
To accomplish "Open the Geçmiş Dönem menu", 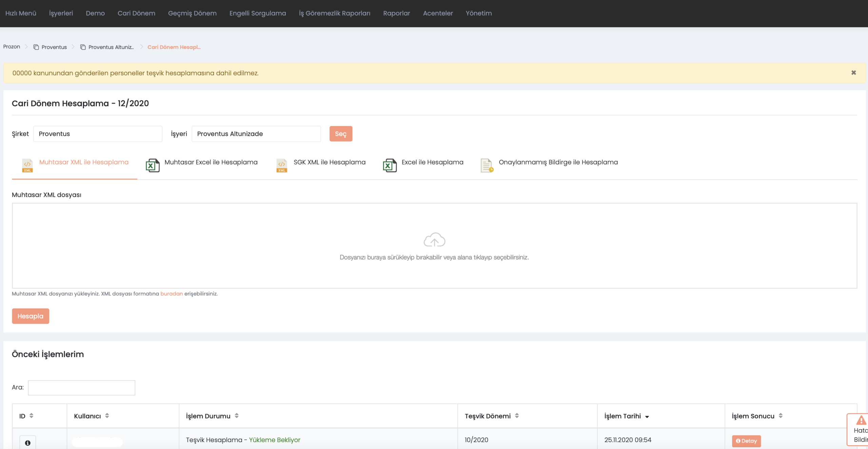I will click(192, 13).
